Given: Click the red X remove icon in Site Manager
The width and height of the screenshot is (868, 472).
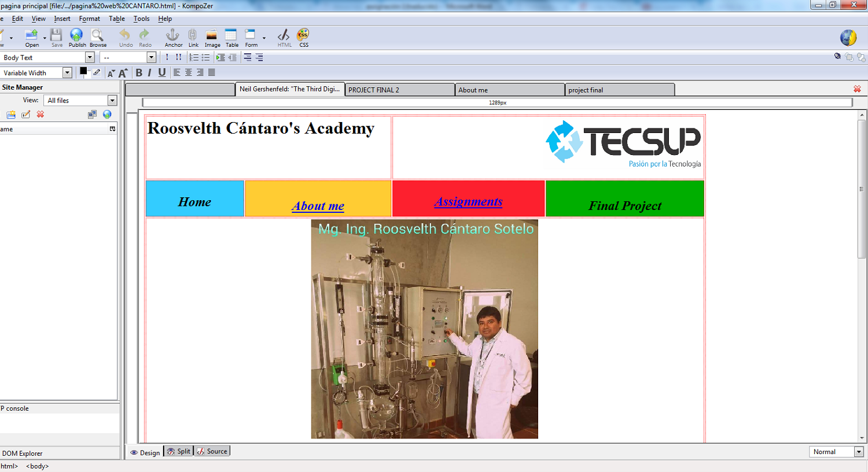Looking at the screenshot, I should (41, 115).
